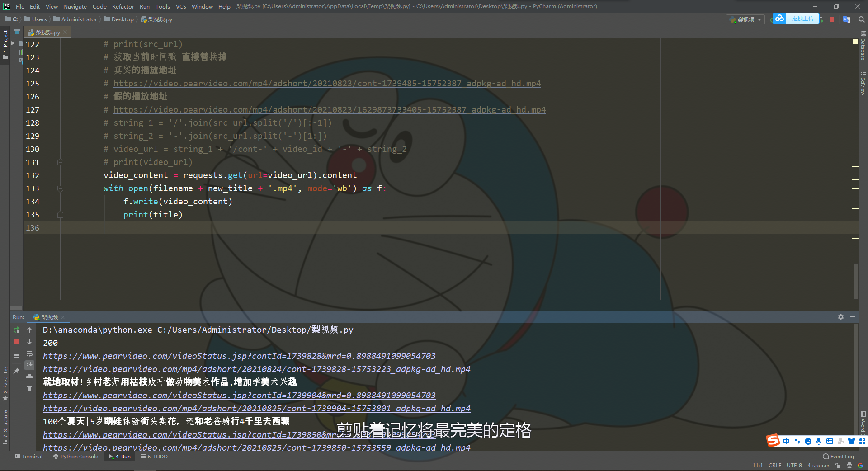Open the 梨视频 run configuration dropdown

tap(745, 19)
